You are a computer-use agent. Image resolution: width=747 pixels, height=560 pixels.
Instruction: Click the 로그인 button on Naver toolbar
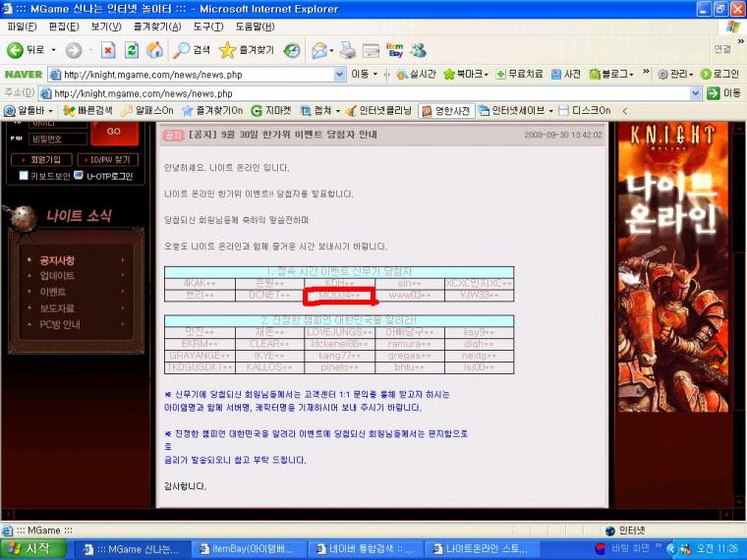tap(719, 75)
